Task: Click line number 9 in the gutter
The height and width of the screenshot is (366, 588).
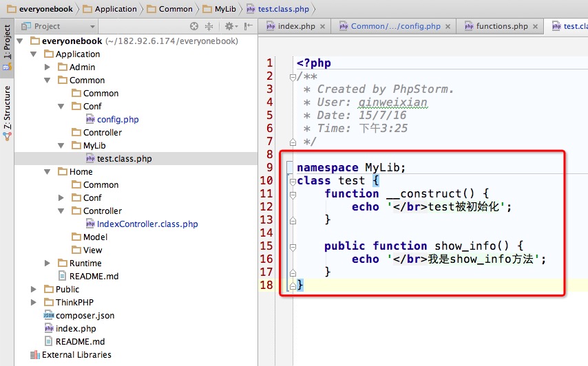Action: 270,167
